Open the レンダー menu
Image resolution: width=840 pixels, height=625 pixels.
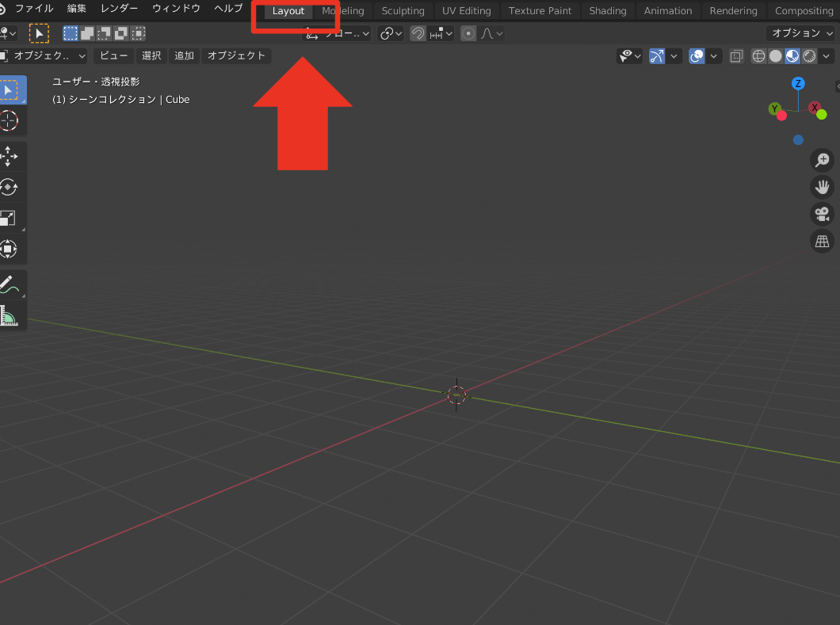tap(119, 9)
